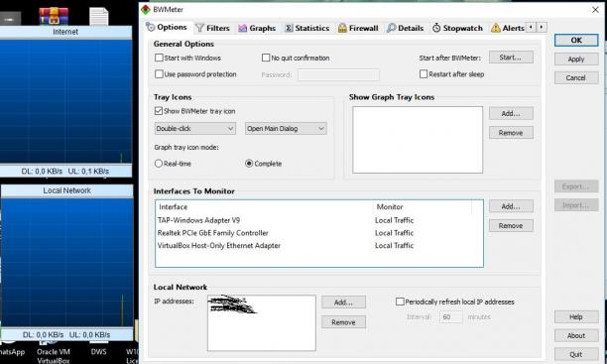This screenshot has height=364, width=607.
Task: Click the Show Graph Tray Icons list box
Action: point(418,140)
